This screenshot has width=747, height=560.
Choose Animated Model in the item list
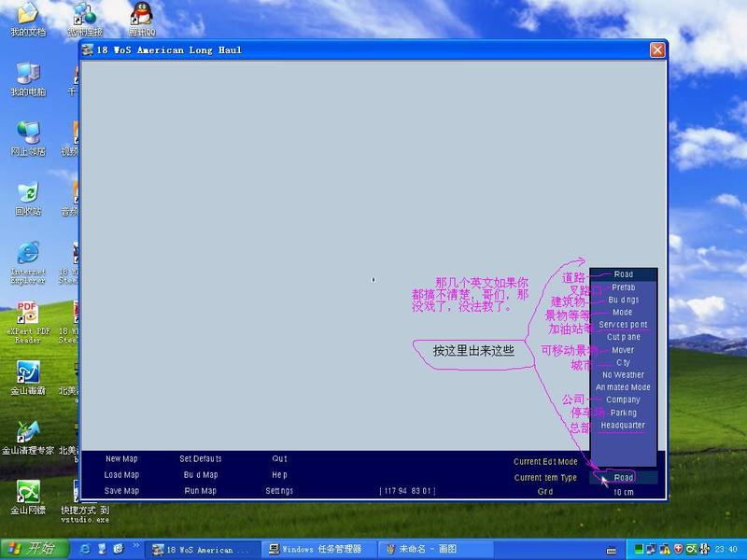(623, 387)
